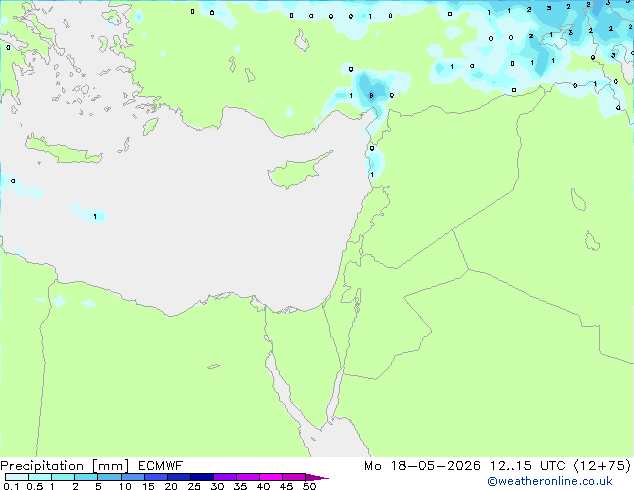Click the island of Cyprus on the map
Image resolution: width=634 pixels, height=490 pixels.
click(297, 172)
